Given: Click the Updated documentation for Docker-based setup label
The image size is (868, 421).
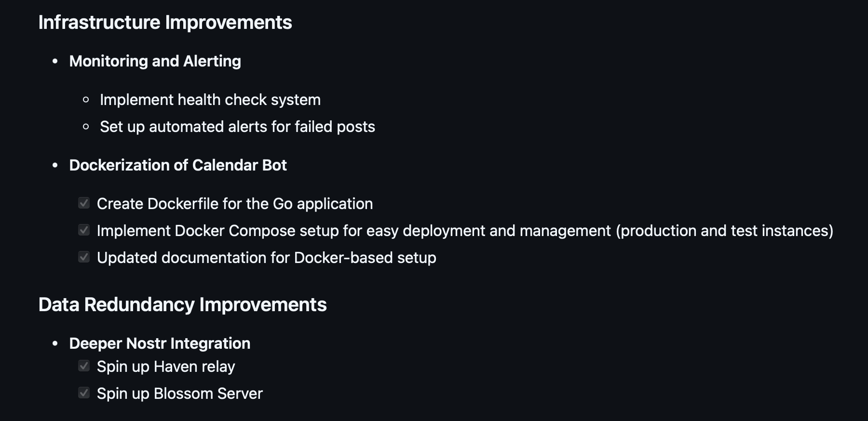Looking at the screenshot, I should point(266,258).
